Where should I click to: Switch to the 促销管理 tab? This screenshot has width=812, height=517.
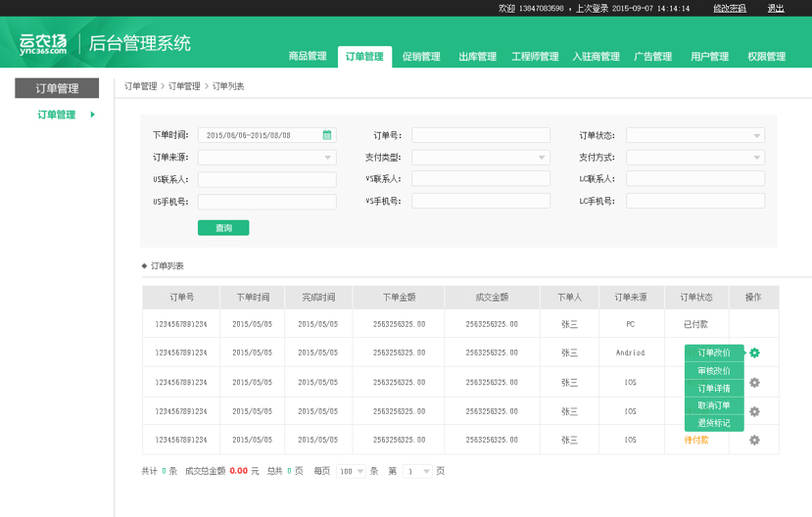click(421, 57)
